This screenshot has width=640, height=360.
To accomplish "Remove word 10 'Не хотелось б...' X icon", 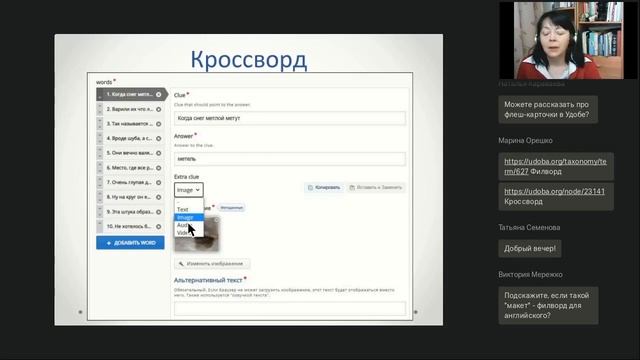I will point(158,227).
